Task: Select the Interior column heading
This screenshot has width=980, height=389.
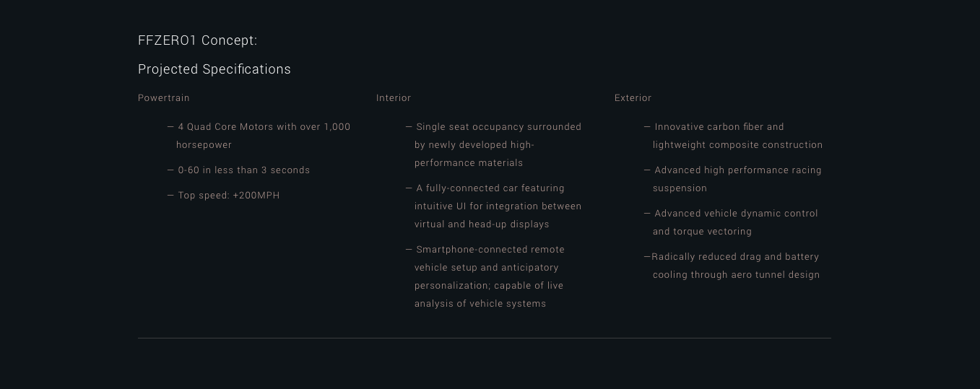Action: point(394,98)
